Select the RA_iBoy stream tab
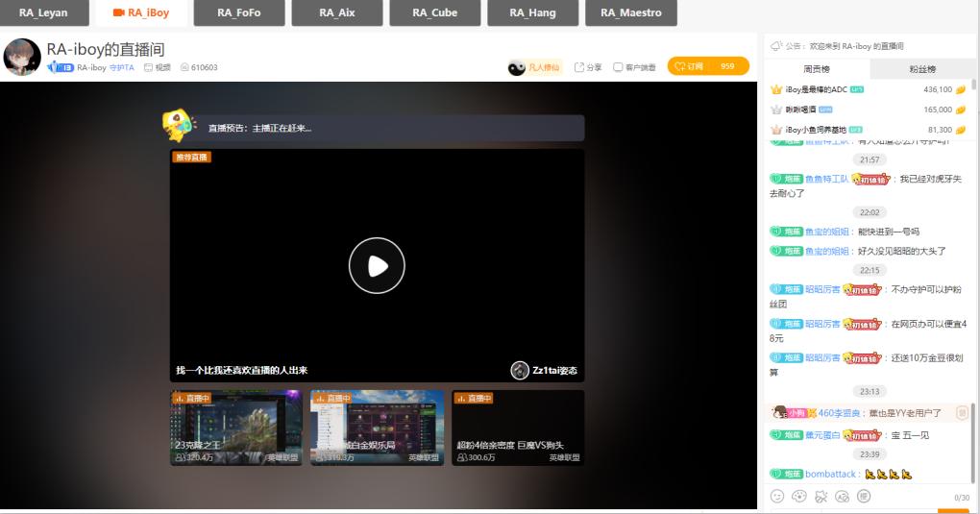Image resolution: width=980 pixels, height=514 pixels. 140,12
